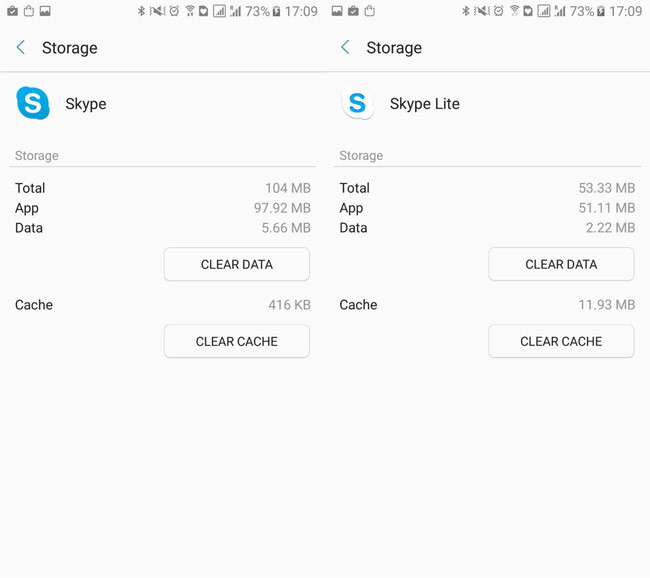The image size is (650, 578).
Task: Tap the heart SIM card icon on the Skype Lite screen
Action: (528, 11)
